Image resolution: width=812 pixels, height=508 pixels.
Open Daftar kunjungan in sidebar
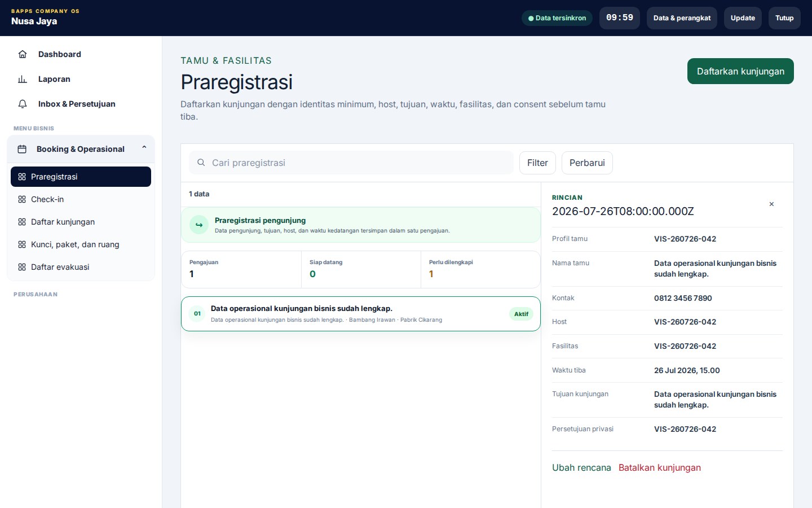click(81, 222)
